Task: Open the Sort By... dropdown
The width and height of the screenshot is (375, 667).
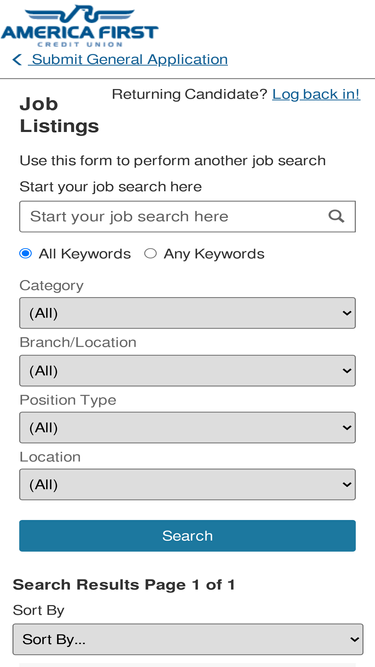Action: [x=188, y=639]
